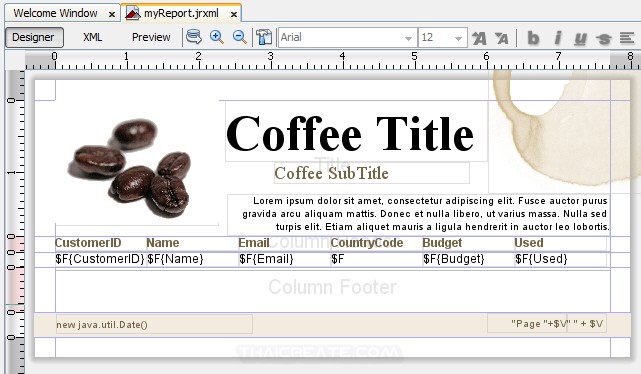
Task: Zoom out of the report designer
Action: [x=240, y=37]
